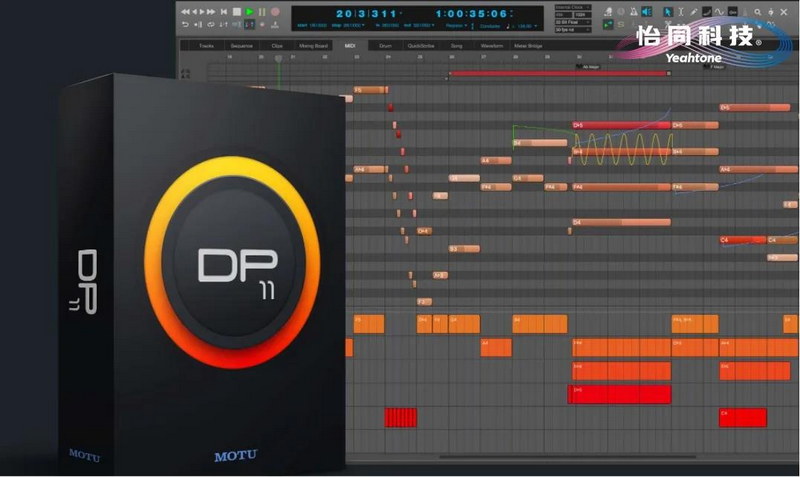Open the Stop time dropdown arrow in counter
Image resolution: width=800 pixels, height=477 pixels.
pyautogui.click(x=363, y=25)
